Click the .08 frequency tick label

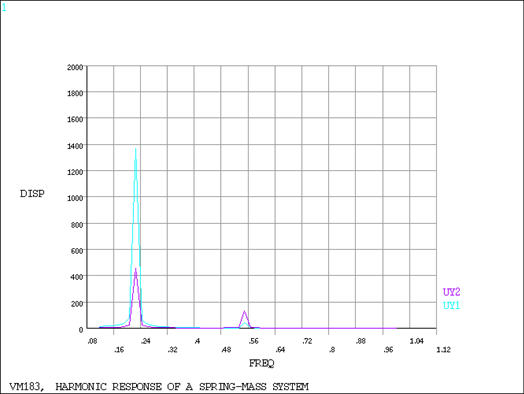pos(92,341)
